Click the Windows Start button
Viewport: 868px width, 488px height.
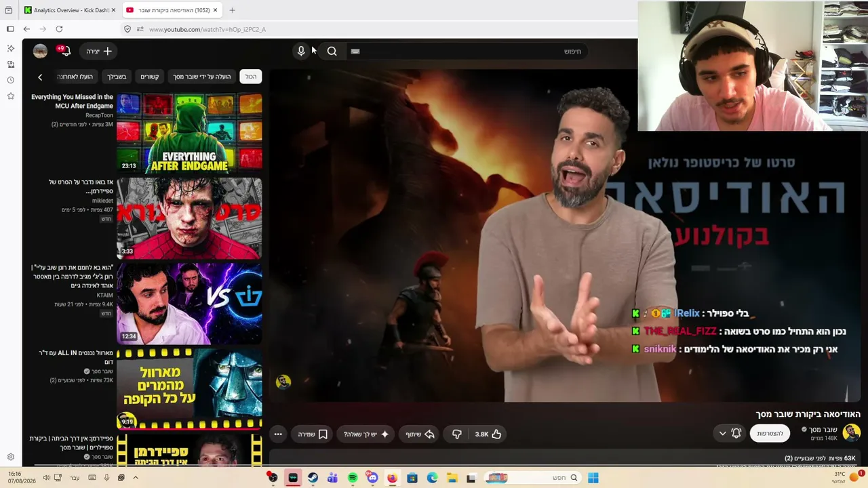click(x=593, y=478)
